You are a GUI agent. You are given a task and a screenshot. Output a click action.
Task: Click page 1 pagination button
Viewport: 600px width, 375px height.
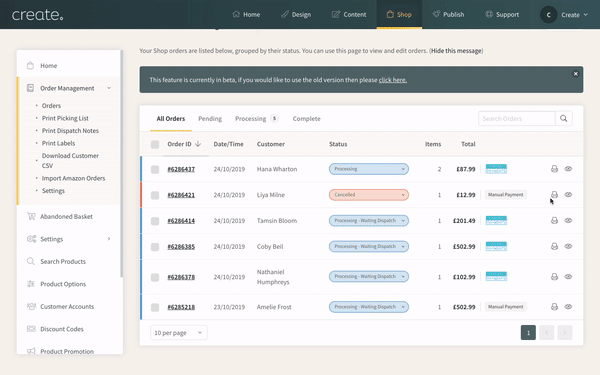pyautogui.click(x=528, y=333)
